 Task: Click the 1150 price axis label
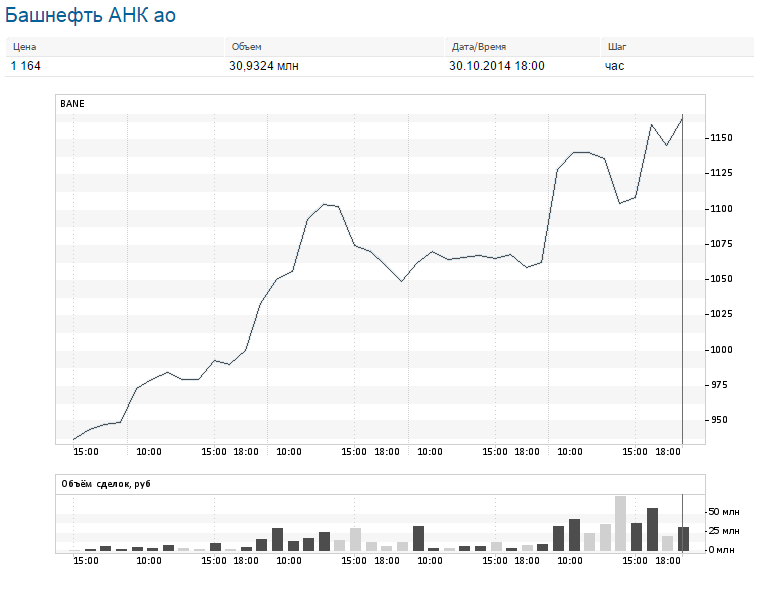[721, 138]
